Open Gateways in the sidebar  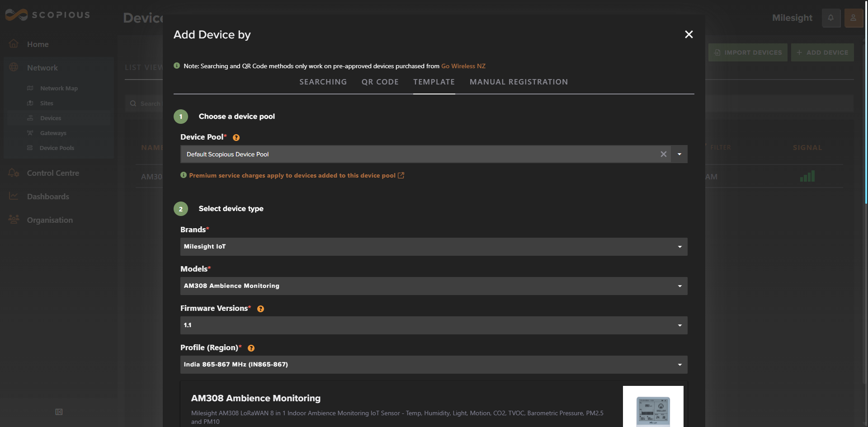click(x=53, y=133)
